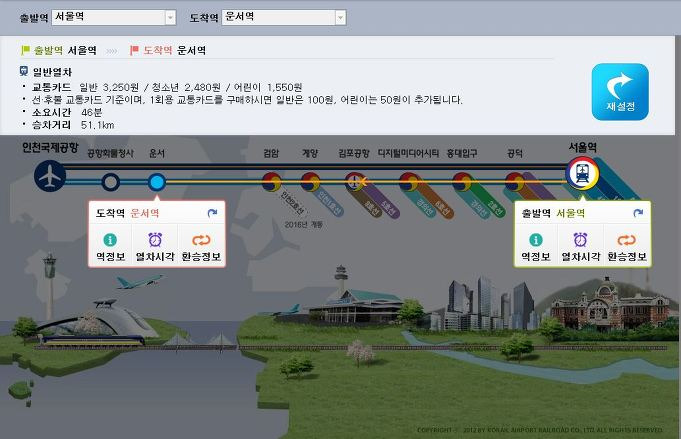The image size is (681, 439).
Task: Click the 승차거리 51.1km value
Action: [97, 125]
